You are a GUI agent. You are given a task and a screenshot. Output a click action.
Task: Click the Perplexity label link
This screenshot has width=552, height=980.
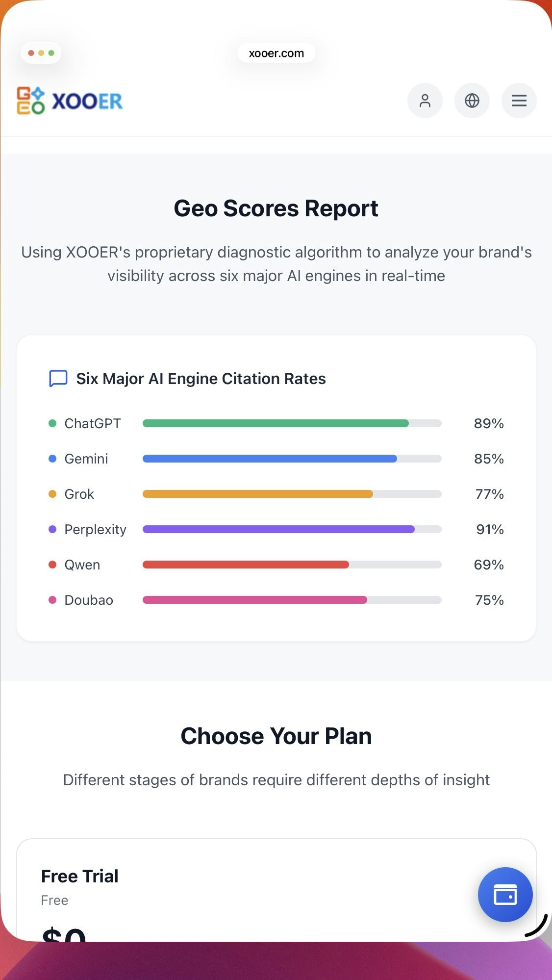[x=95, y=529]
